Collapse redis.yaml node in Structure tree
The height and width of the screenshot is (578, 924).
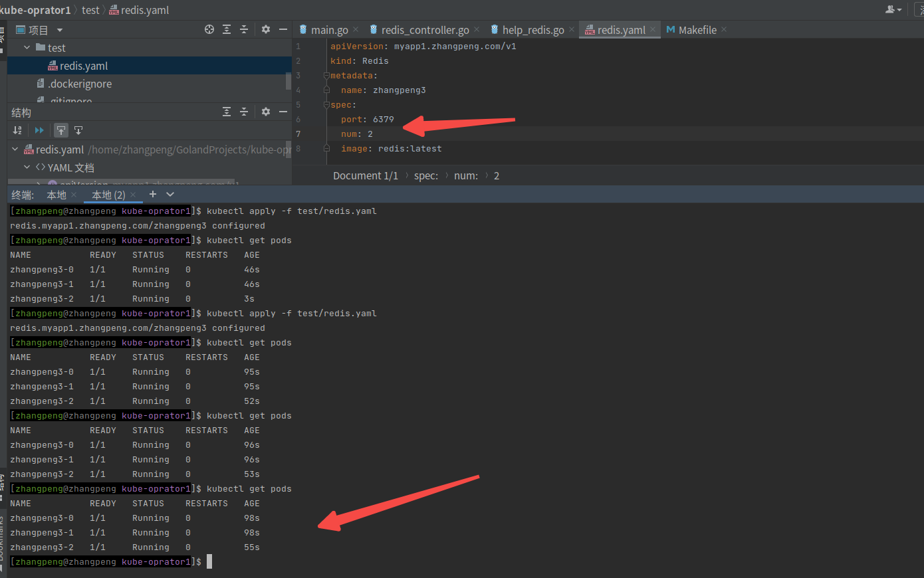pos(15,149)
